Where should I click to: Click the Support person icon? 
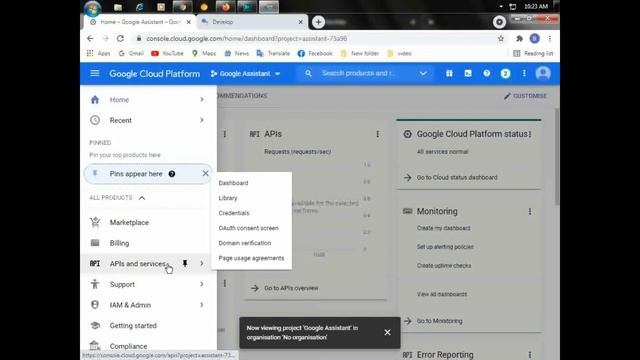pos(95,284)
